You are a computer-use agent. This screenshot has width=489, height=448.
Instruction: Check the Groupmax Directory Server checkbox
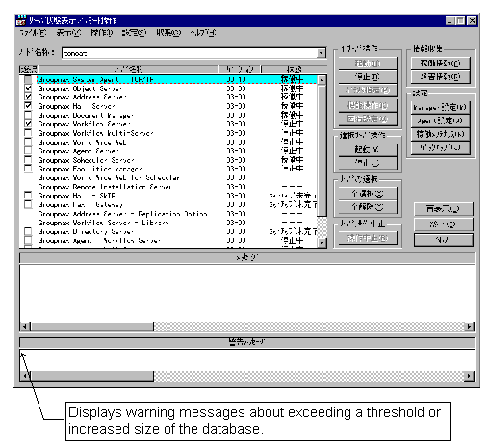[28, 231]
